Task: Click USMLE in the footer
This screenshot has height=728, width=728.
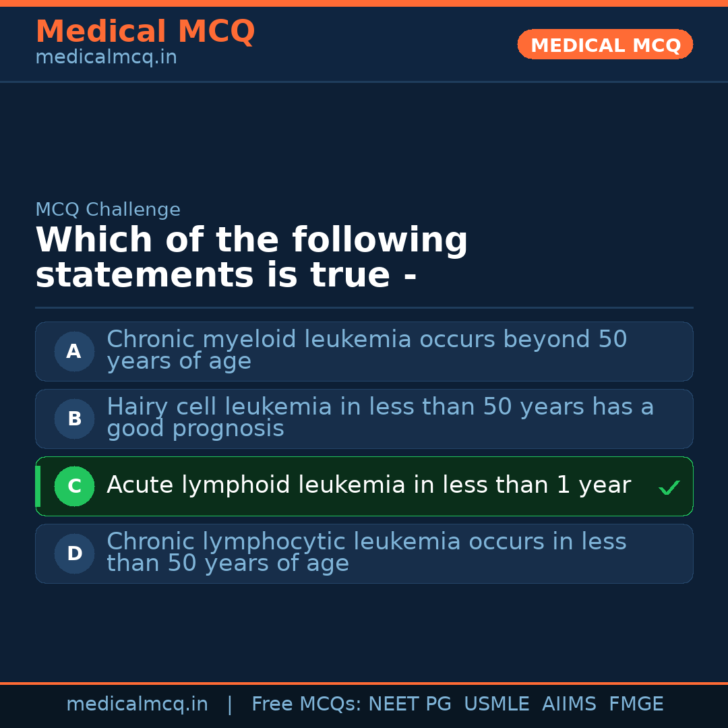Action: pyautogui.click(x=496, y=704)
